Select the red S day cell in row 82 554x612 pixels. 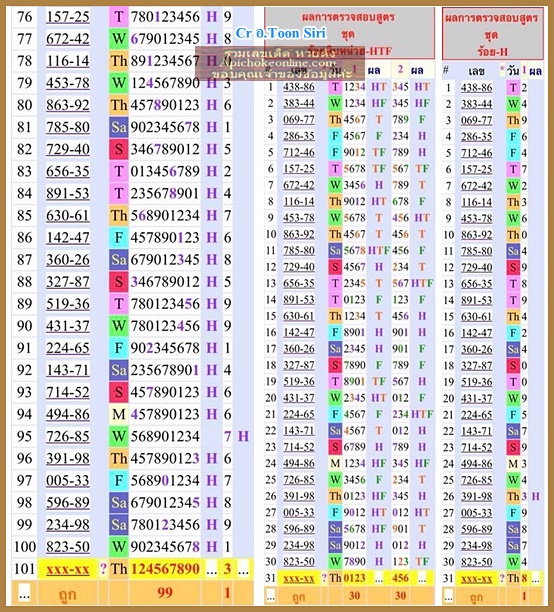[119, 149]
